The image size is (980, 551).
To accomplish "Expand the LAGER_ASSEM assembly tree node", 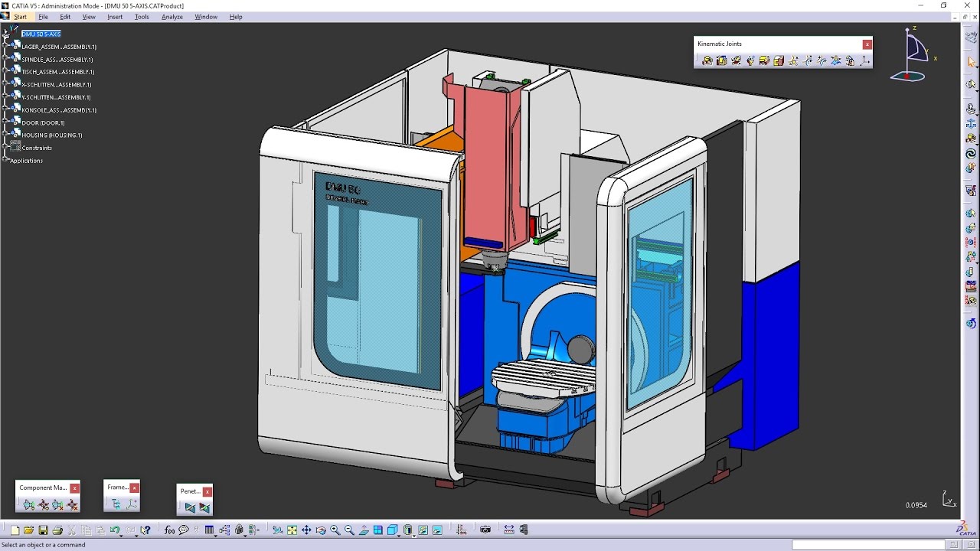I will point(4,47).
